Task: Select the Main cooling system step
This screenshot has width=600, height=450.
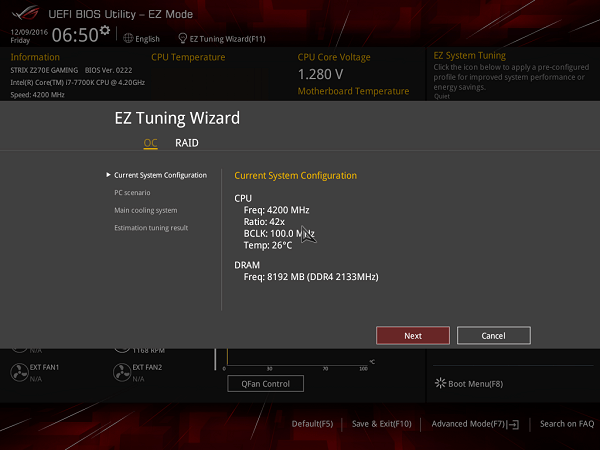Action: 146,210
